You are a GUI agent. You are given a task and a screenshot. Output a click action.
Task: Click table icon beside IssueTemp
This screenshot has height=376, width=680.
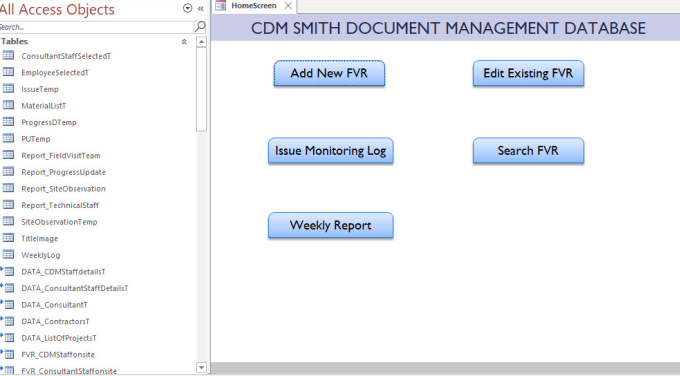8,88
